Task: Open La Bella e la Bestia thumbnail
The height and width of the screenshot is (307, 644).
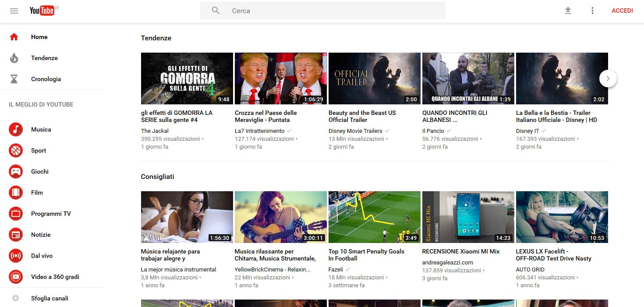Action: pyautogui.click(x=562, y=79)
